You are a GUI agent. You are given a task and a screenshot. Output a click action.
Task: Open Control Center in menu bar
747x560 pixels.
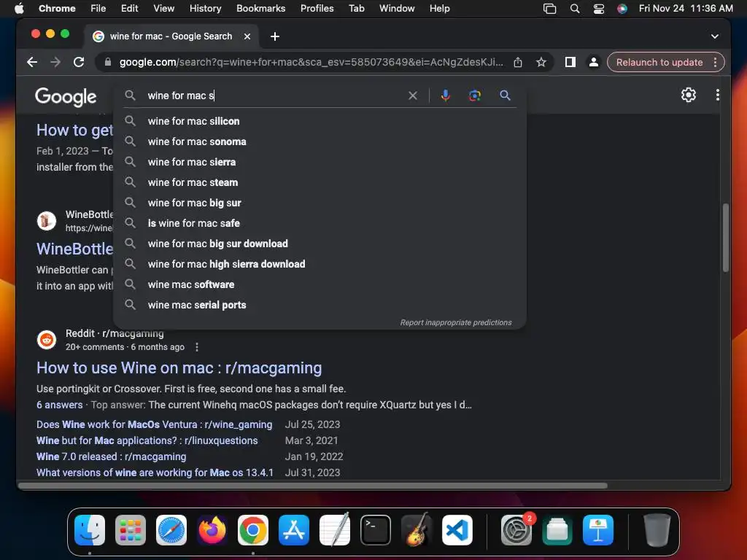point(599,9)
